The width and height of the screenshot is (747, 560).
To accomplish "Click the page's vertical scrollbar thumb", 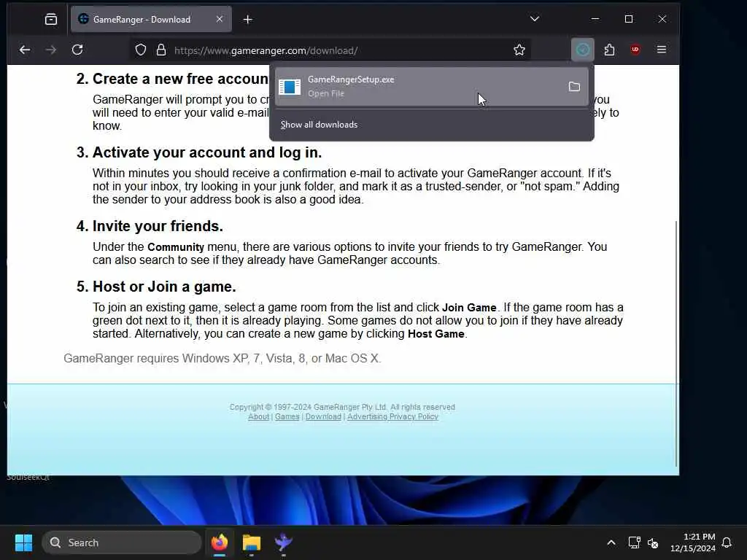I will coord(676,344).
